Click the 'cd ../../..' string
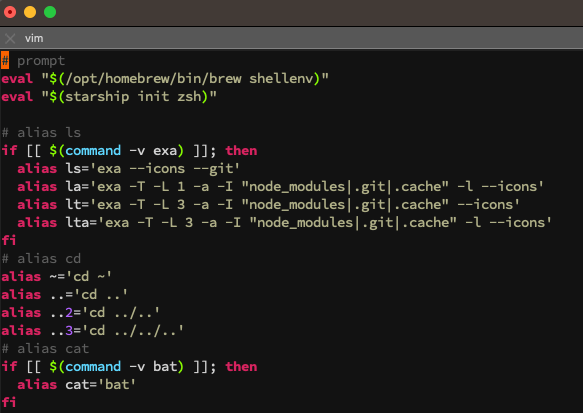Image resolution: width=583 pixels, height=413 pixels. click(133, 330)
